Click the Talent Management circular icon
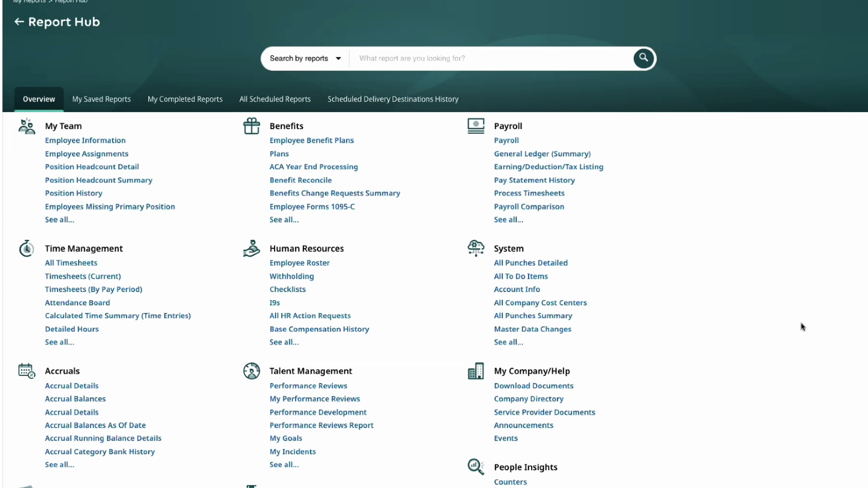This screenshot has width=868, height=488. click(x=251, y=371)
